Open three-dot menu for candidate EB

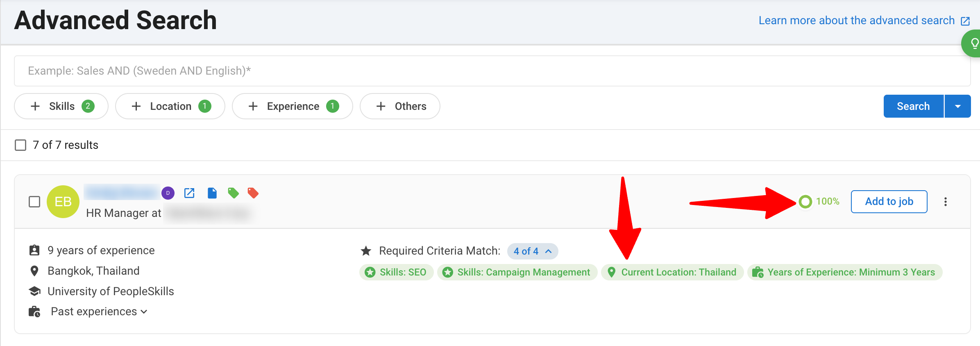click(x=946, y=202)
